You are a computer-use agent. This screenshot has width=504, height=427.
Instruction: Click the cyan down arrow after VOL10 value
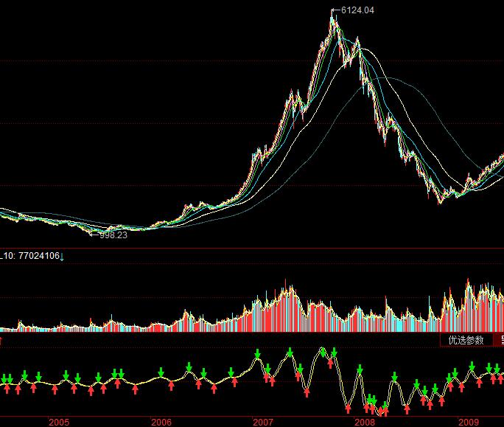(x=62, y=257)
